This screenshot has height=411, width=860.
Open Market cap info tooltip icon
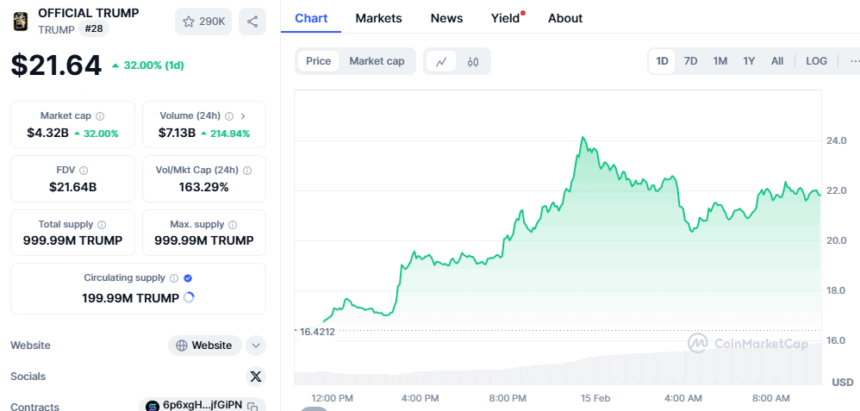tap(100, 116)
